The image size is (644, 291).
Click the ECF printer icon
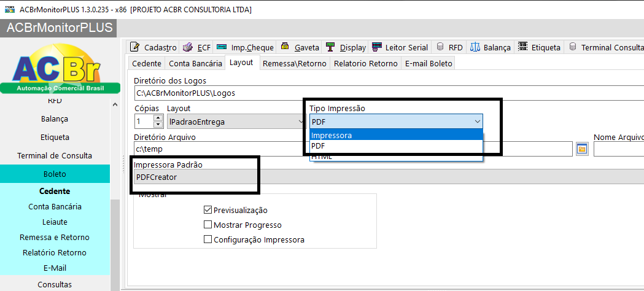coord(187,47)
